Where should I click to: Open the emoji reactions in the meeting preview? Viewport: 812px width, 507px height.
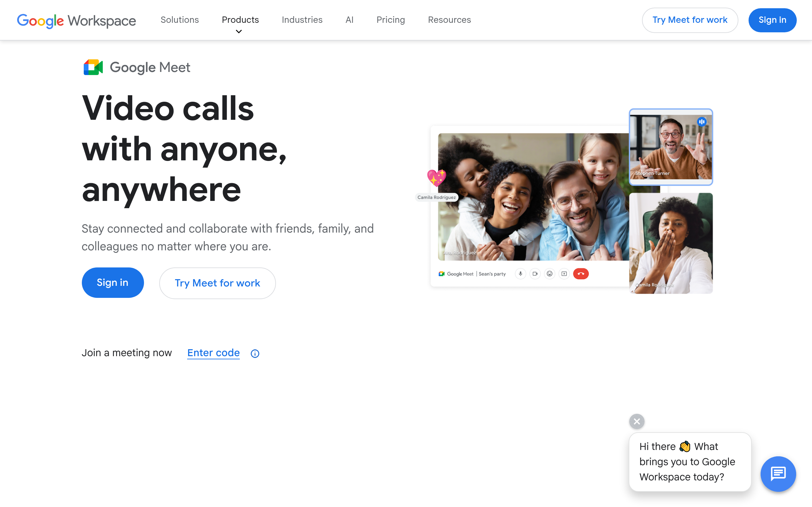coord(550,273)
